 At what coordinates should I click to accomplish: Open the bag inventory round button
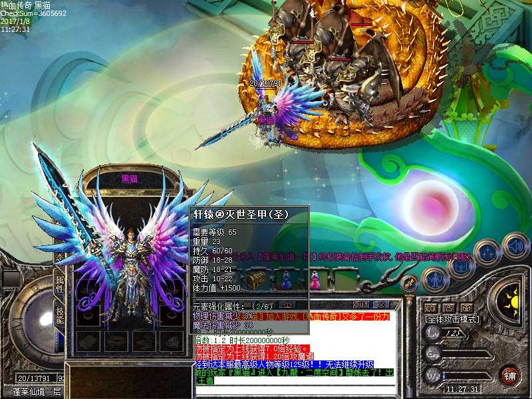pyautogui.click(x=460, y=267)
